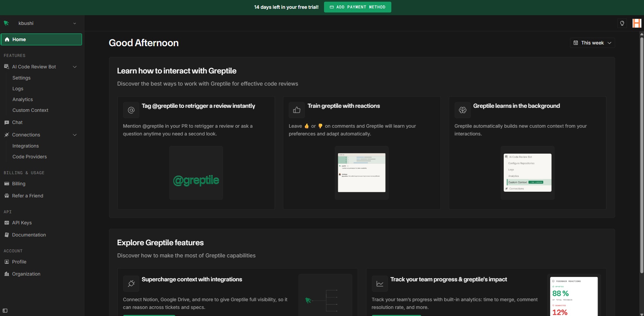Open the kbushi workspace dropdown
The height and width of the screenshot is (316, 644).
pyautogui.click(x=41, y=23)
